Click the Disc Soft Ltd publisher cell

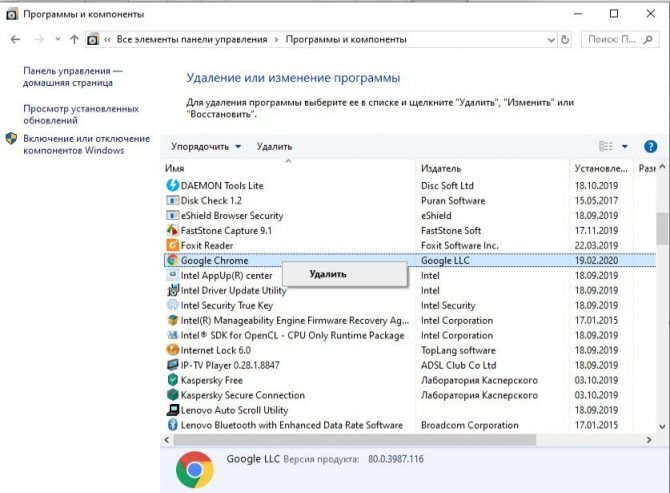[447, 185]
